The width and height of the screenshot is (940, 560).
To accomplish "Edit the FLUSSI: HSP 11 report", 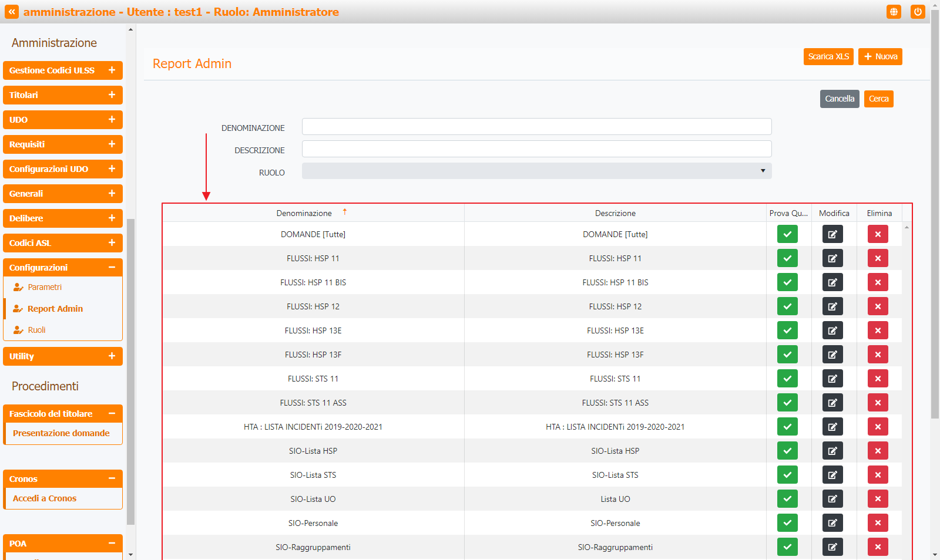I will [x=832, y=258].
